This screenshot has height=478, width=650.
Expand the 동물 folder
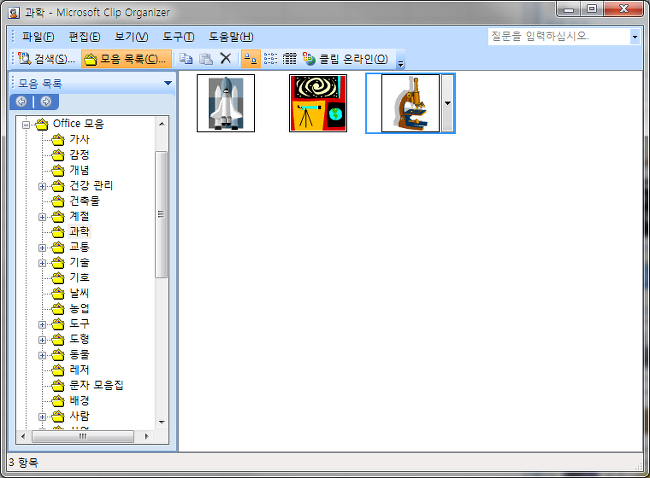pos(42,355)
